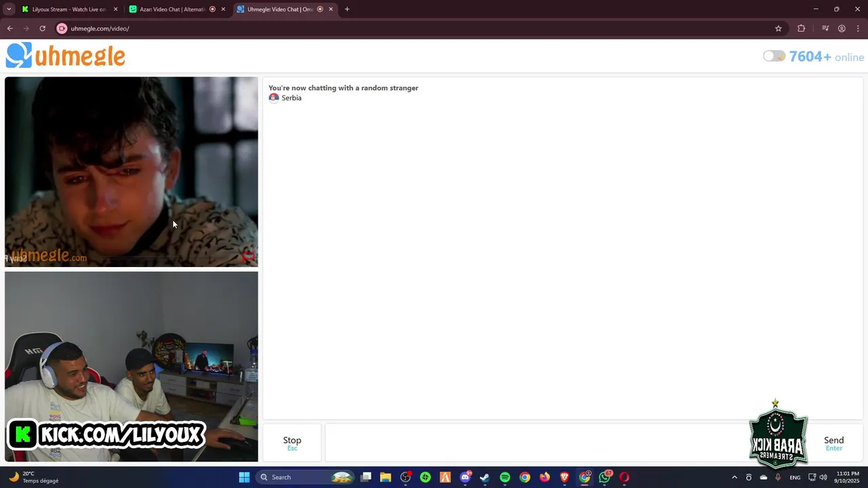The image size is (868, 488).
Task: Open the weather widget showing 20°C
Action: coord(34,477)
